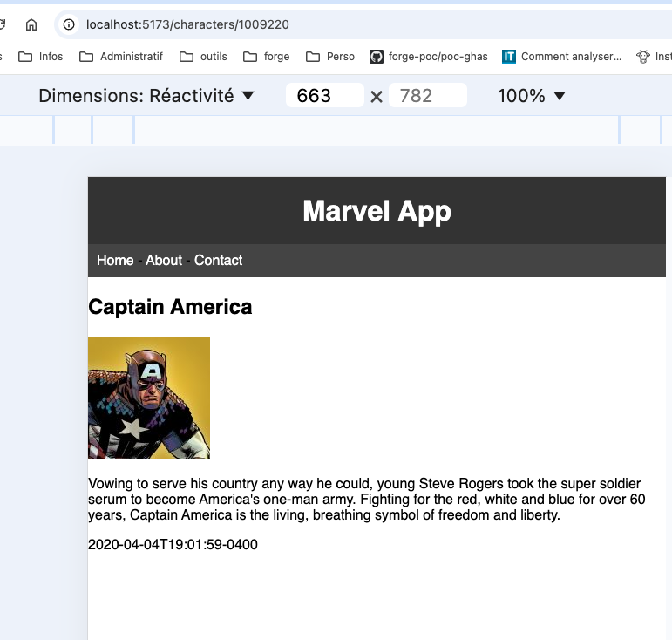Open the About page link

tap(164, 261)
